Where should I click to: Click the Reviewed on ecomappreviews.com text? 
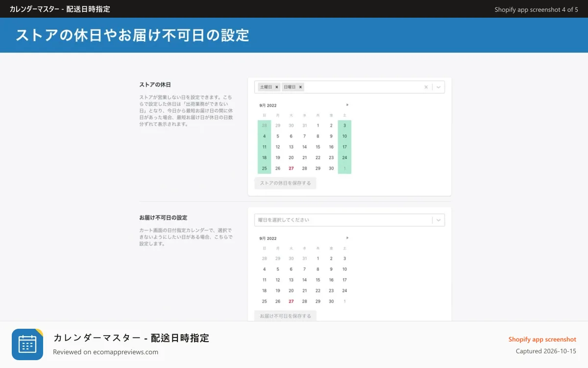105,352
